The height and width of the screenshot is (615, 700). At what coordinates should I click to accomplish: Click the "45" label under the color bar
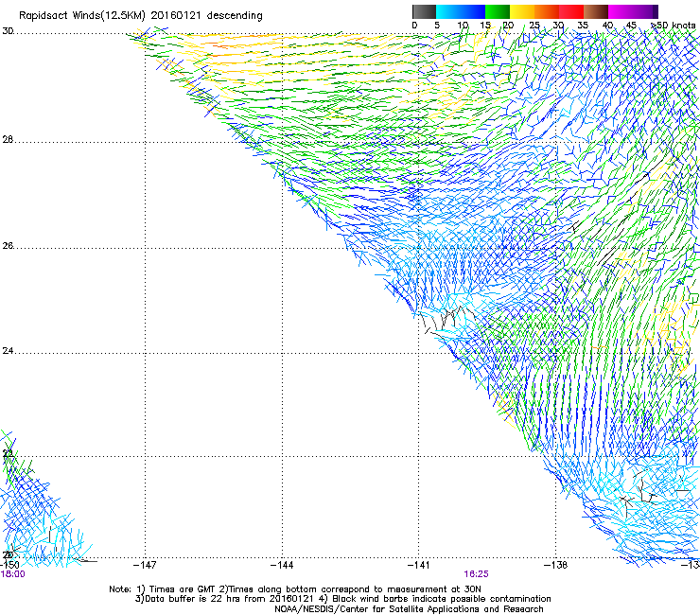tap(631, 26)
